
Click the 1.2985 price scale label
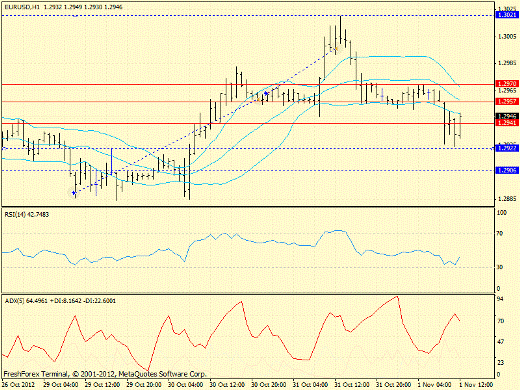pyautogui.click(x=507, y=63)
